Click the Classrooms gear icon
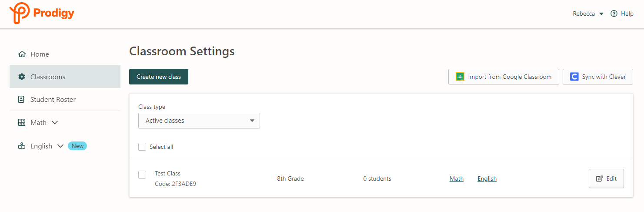This screenshot has height=212, width=644. click(22, 77)
